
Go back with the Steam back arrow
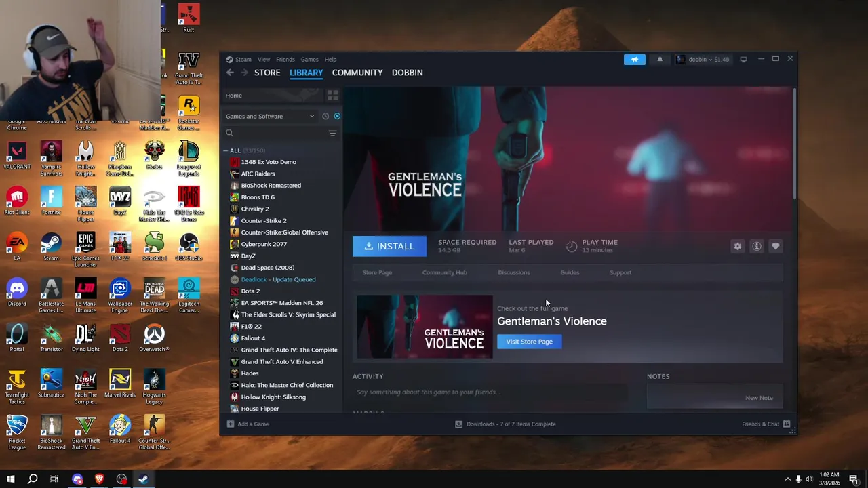(230, 73)
